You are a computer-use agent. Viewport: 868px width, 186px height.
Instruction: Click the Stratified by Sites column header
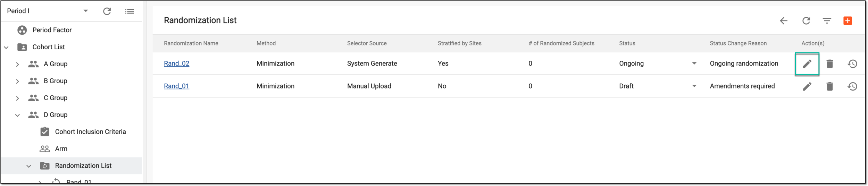pos(459,43)
